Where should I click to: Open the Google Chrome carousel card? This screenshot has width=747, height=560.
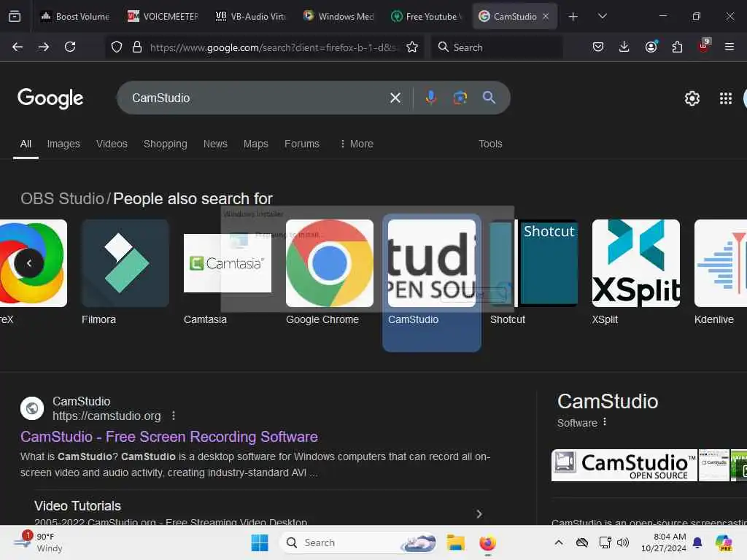tap(329, 273)
